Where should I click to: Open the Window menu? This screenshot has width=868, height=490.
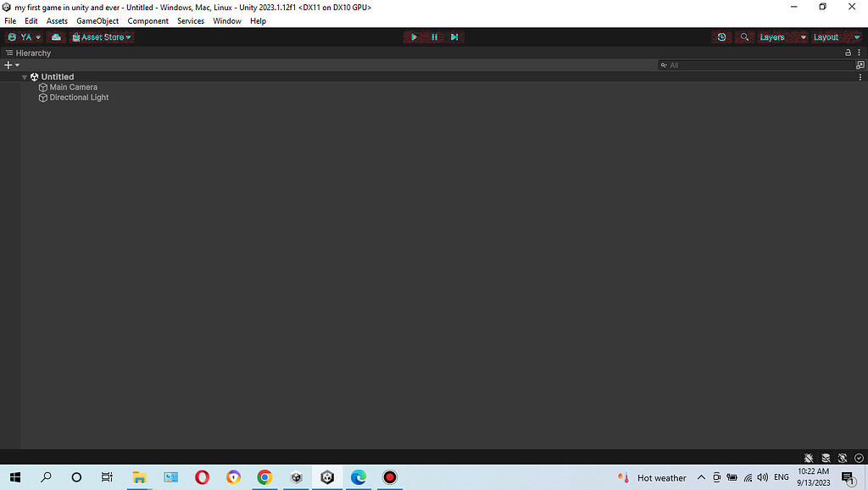click(x=226, y=20)
